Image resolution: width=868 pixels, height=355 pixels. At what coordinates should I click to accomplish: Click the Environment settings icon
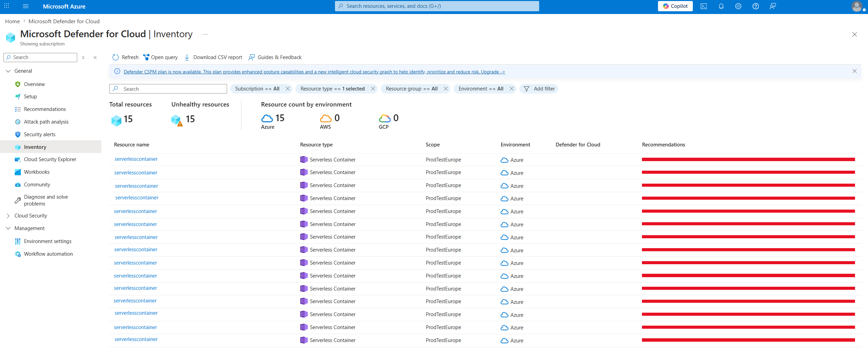[x=18, y=241]
